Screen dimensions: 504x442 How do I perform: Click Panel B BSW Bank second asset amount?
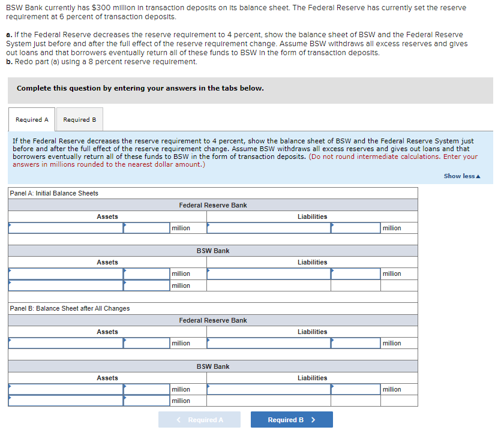[x=146, y=401]
